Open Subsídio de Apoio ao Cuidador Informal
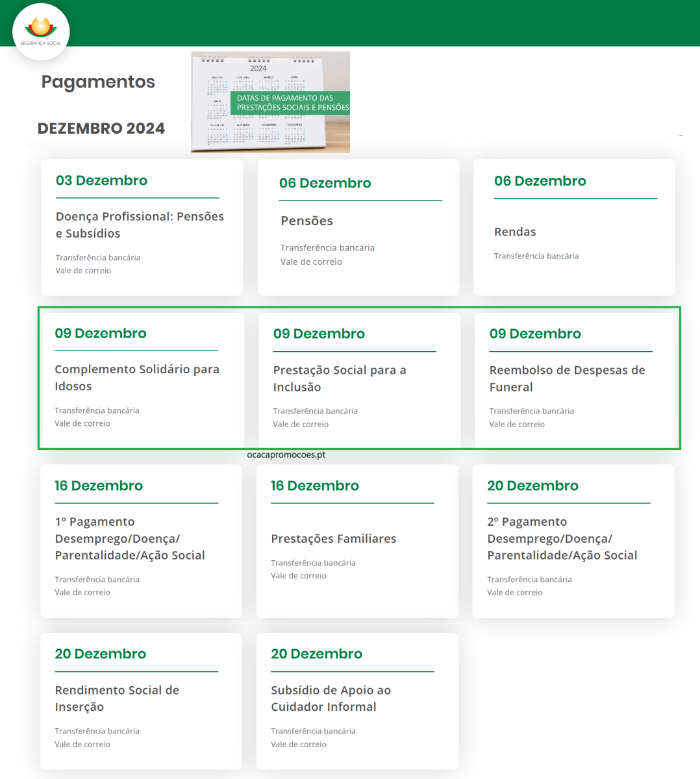 331,699
